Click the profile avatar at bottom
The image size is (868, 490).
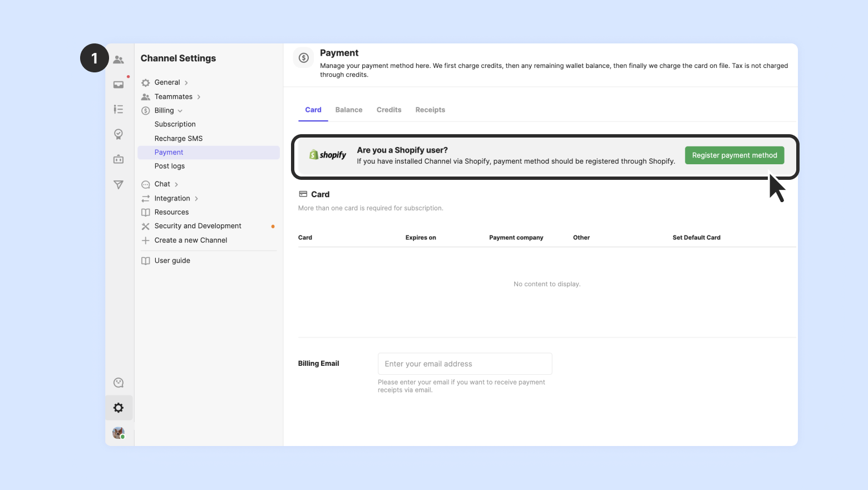point(119,433)
